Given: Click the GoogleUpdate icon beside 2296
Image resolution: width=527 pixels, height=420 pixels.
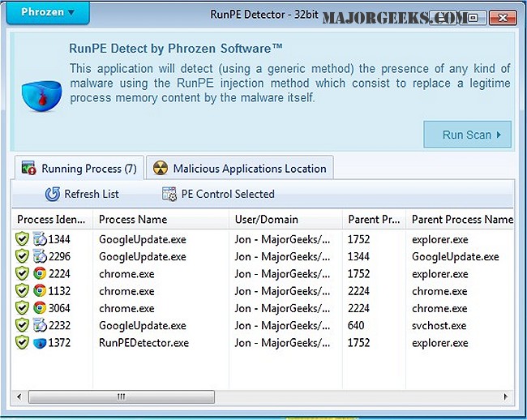Looking at the screenshot, I should click(40, 256).
